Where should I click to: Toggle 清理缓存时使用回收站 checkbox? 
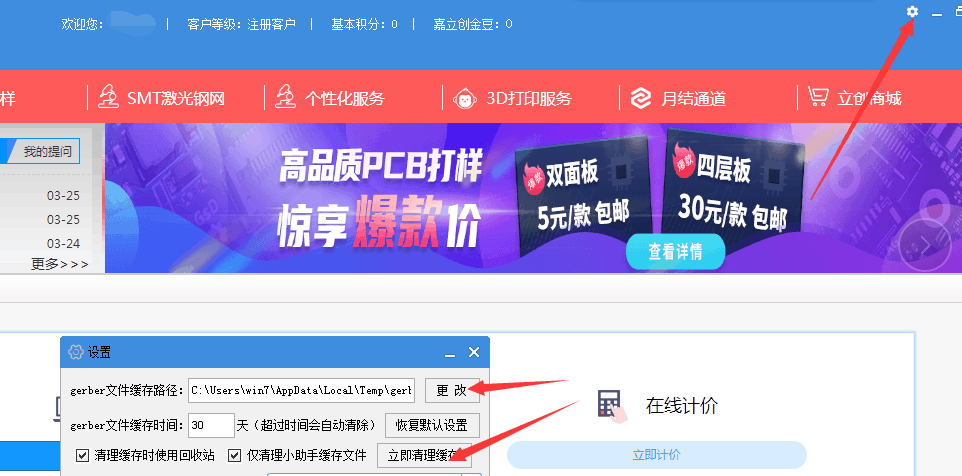click(x=82, y=456)
